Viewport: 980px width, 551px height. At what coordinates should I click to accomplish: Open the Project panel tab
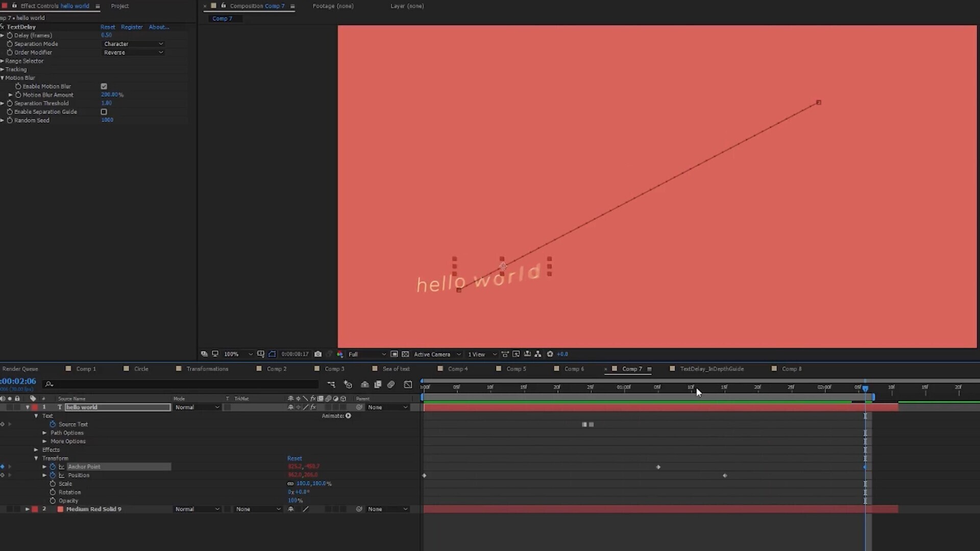point(120,6)
